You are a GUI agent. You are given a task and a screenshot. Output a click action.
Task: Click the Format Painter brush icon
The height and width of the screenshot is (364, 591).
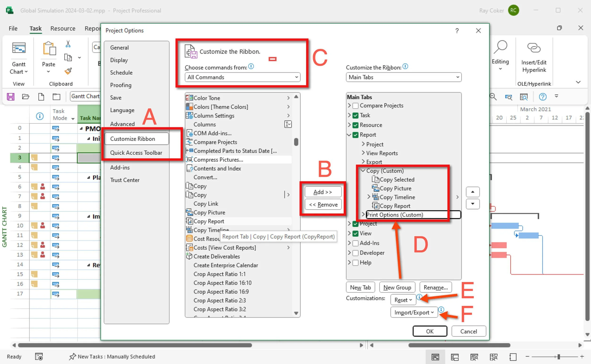tap(68, 71)
